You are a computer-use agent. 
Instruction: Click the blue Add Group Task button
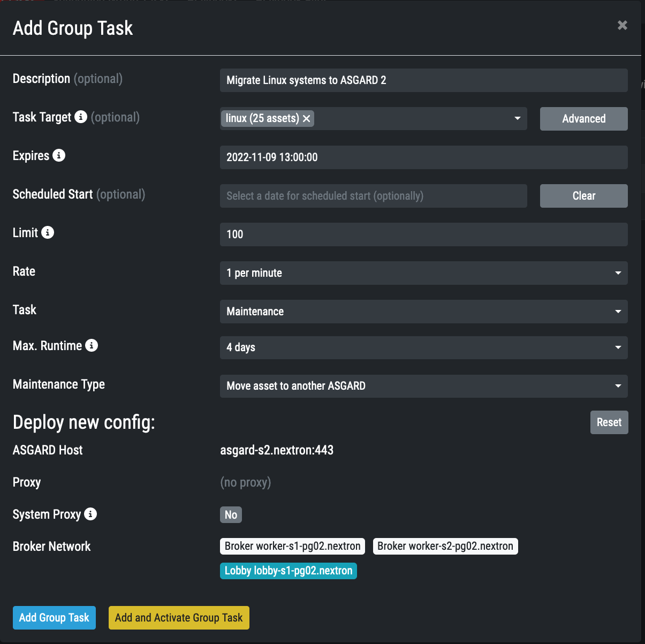click(54, 618)
